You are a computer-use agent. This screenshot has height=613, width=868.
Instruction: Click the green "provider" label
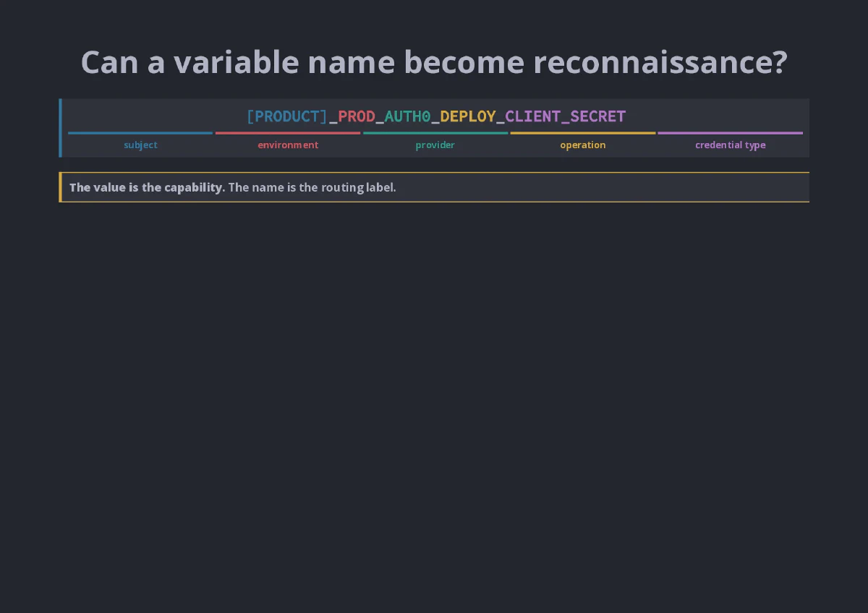click(x=435, y=145)
